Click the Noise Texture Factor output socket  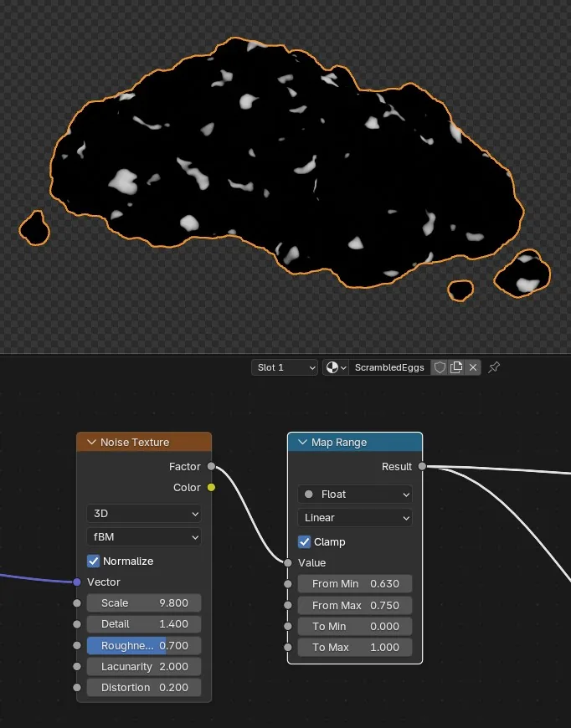pos(211,466)
